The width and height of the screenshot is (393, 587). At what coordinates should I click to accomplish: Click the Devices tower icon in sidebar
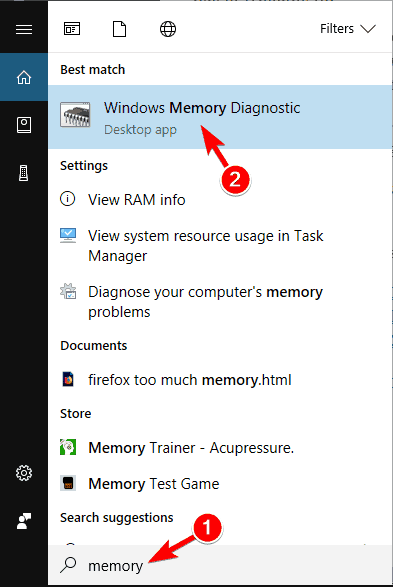(x=24, y=173)
